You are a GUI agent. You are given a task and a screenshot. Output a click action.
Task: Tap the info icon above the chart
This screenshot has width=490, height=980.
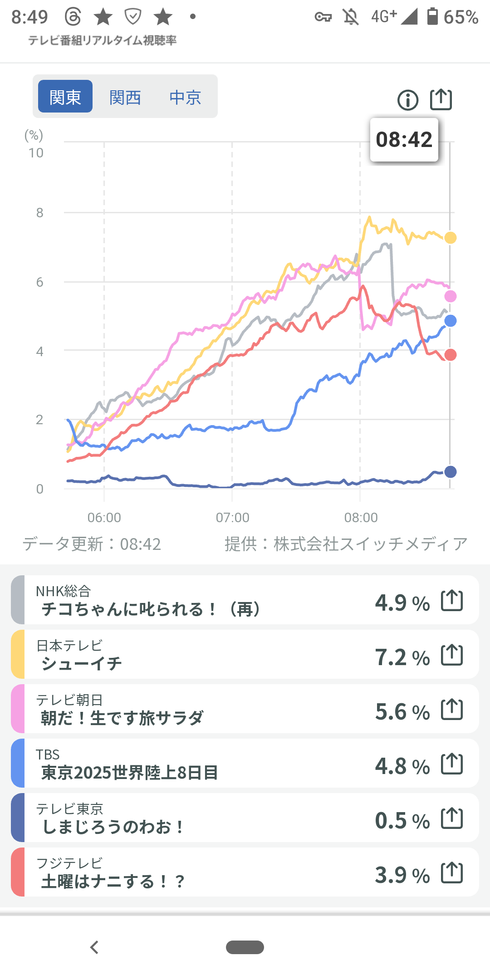point(407,100)
